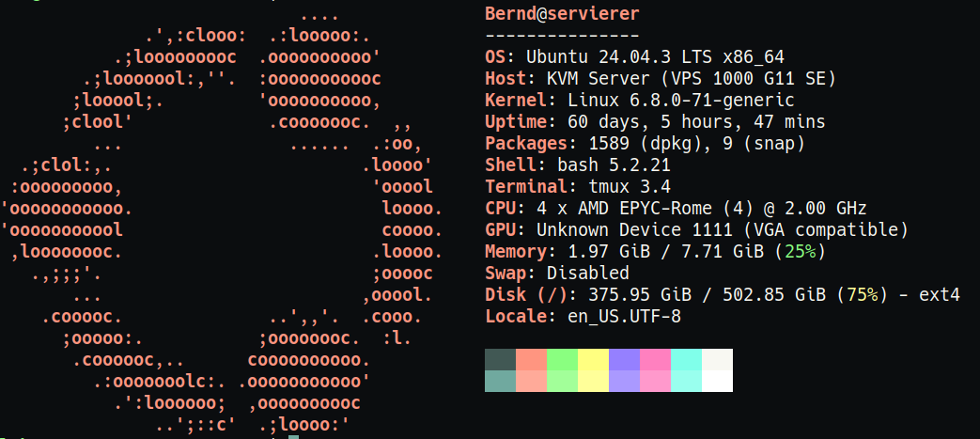The image size is (980, 439).
Task: Click the cyan swatch in top row
Action: click(x=686, y=359)
